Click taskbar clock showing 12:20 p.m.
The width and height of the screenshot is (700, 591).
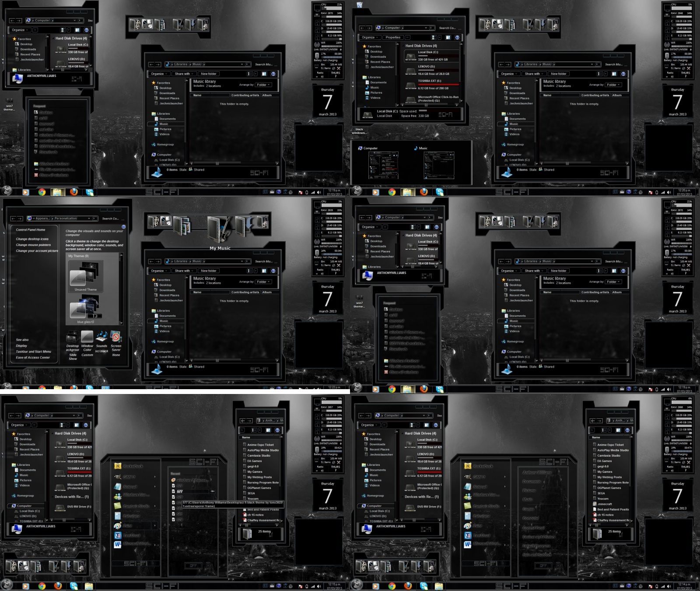click(x=684, y=192)
